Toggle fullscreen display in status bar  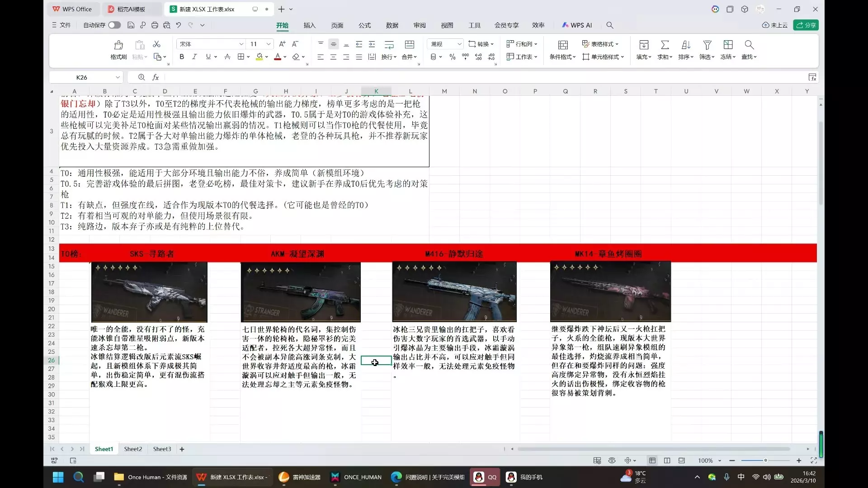coord(814,460)
